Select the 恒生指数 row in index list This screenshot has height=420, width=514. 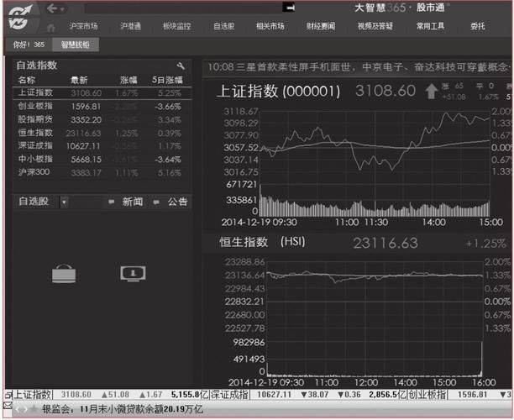point(102,133)
